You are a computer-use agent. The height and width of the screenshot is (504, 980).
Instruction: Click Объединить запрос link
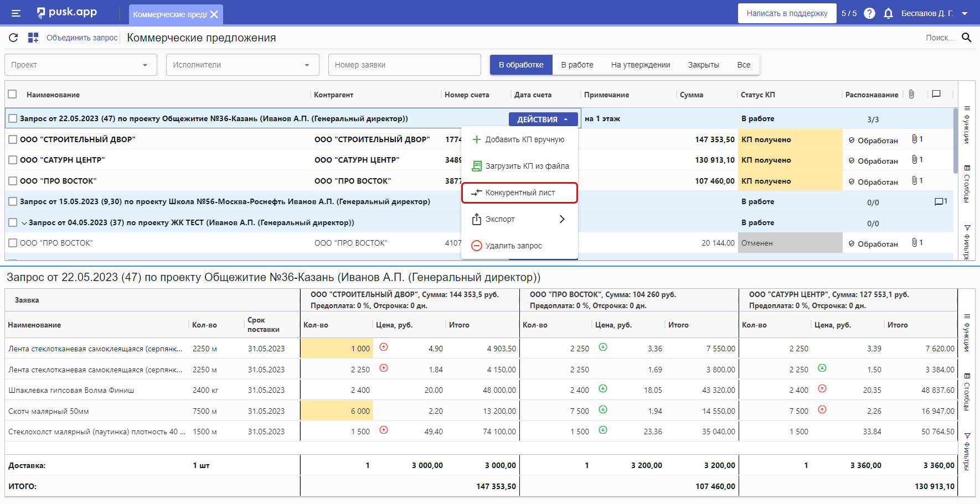click(82, 38)
